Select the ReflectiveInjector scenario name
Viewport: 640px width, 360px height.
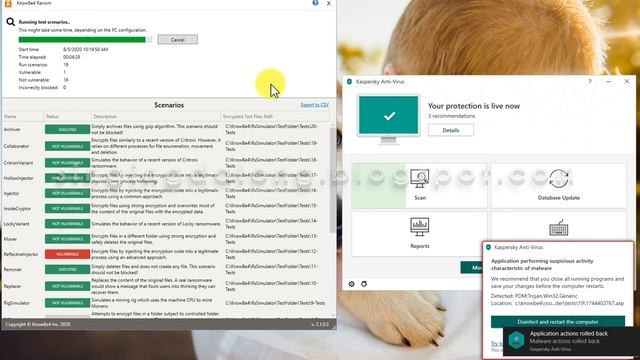pos(21,254)
